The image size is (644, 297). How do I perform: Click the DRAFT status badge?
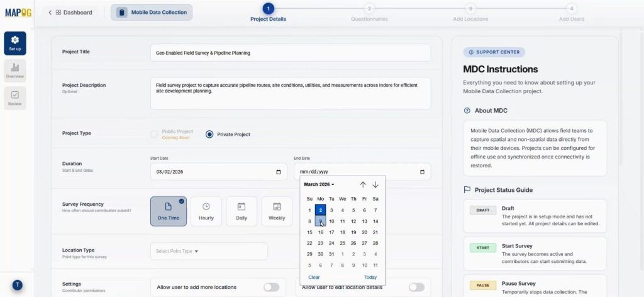483,210
